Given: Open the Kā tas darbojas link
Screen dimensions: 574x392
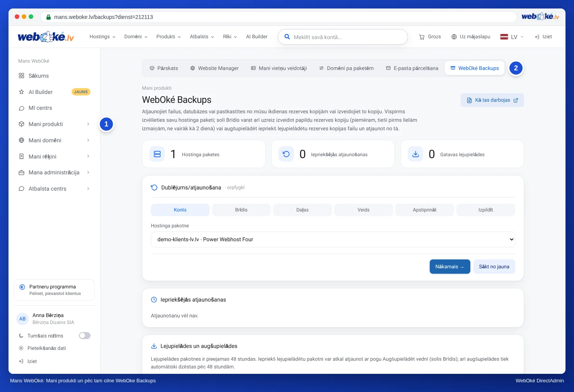Looking at the screenshot, I should point(492,100).
